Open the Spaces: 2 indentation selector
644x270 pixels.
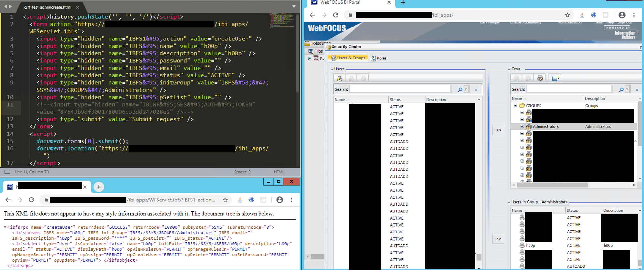pos(242,172)
